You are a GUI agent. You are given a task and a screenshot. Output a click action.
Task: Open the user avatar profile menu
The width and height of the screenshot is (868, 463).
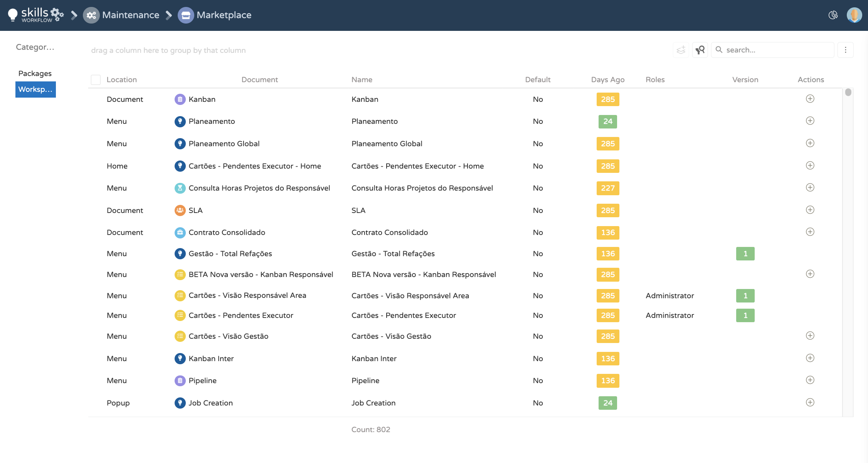coord(854,15)
